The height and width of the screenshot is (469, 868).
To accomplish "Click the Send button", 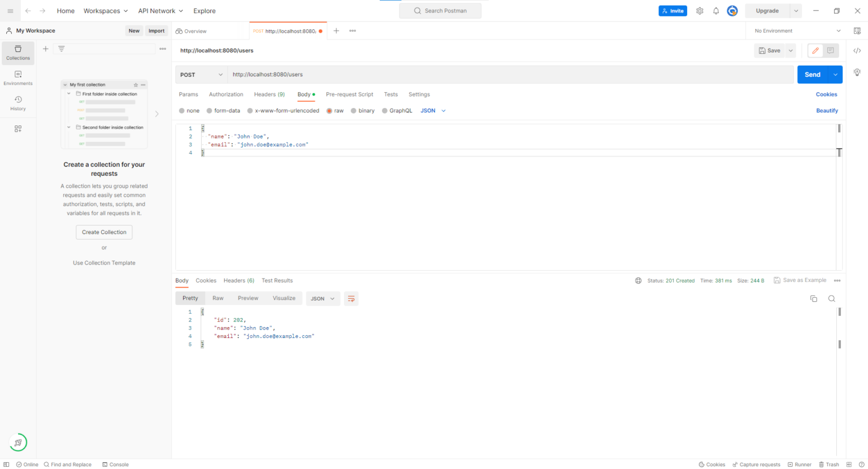I will (x=812, y=74).
